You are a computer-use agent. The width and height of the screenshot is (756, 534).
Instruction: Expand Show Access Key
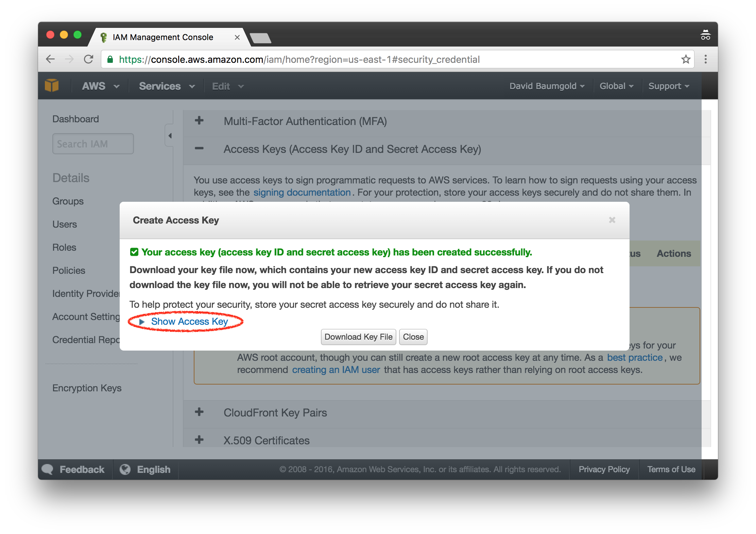(x=189, y=321)
